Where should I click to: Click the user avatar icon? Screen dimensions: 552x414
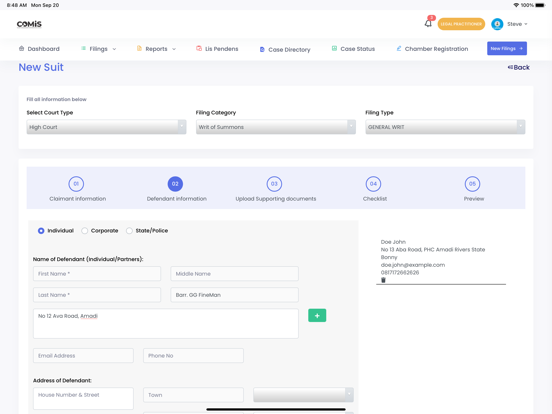click(x=497, y=24)
